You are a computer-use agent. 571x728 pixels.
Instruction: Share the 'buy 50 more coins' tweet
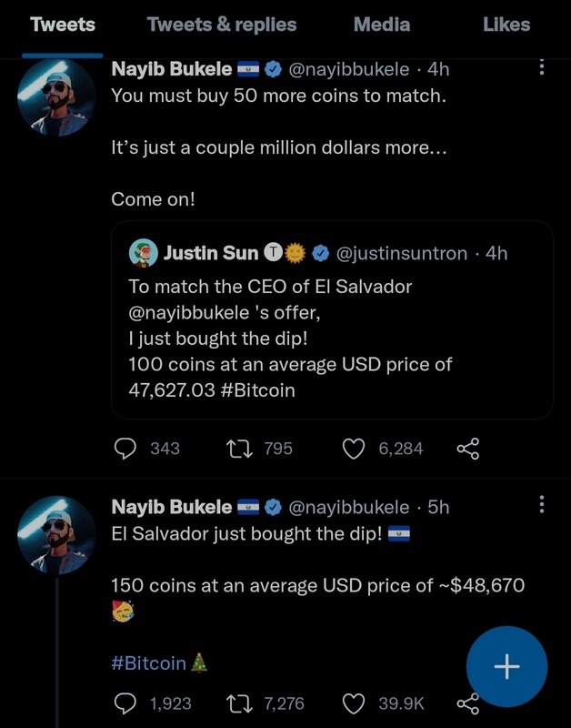[467, 448]
